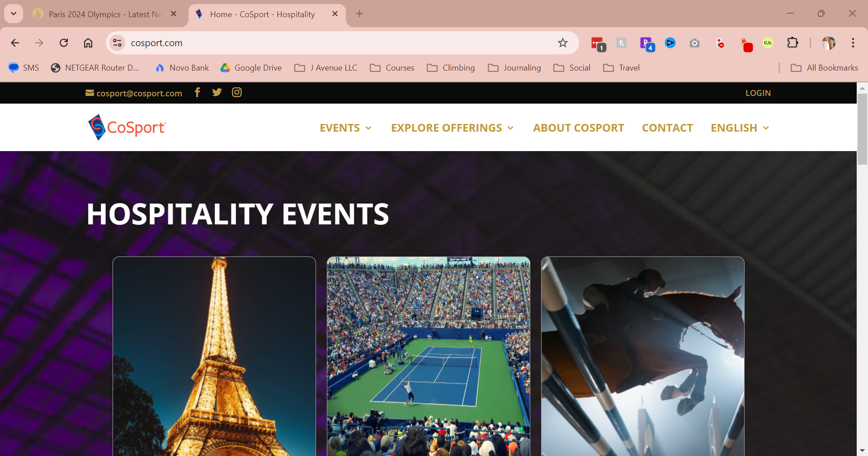
Task: Reload the page with the refresh icon
Action: (64, 43)
